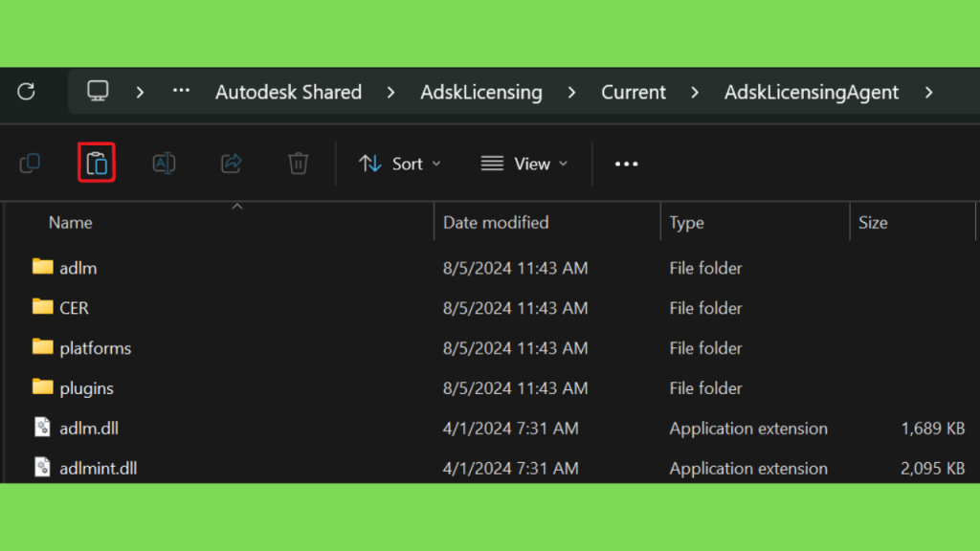
Task: Click the Current breadcrumb segment
Action: click(x=633, y=93)
